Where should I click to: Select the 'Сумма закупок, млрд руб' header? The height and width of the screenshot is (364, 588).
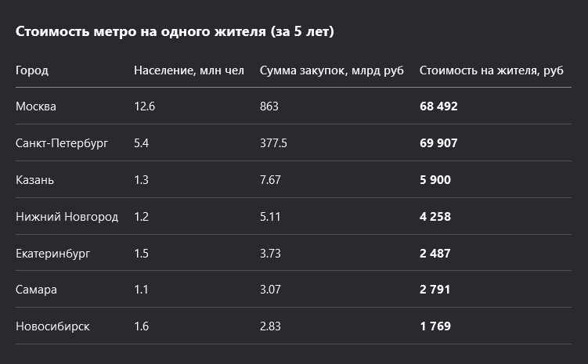tap(332, 70)
